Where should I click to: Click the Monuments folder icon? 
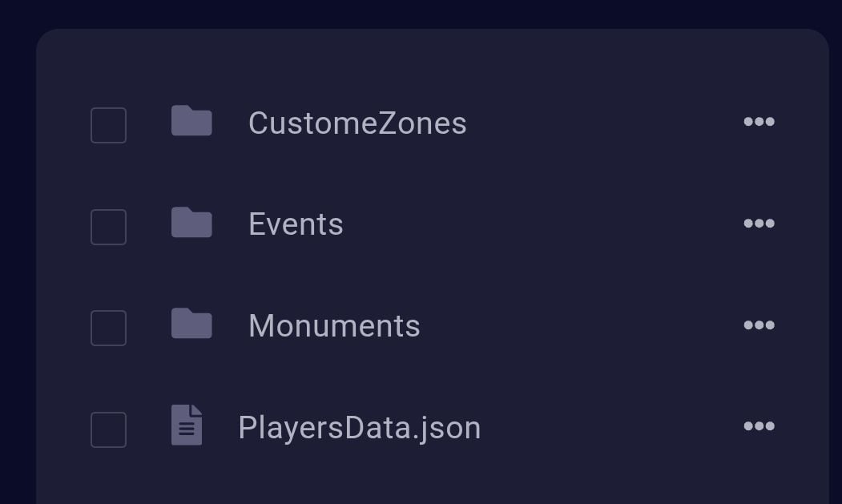tap(191, 325)
